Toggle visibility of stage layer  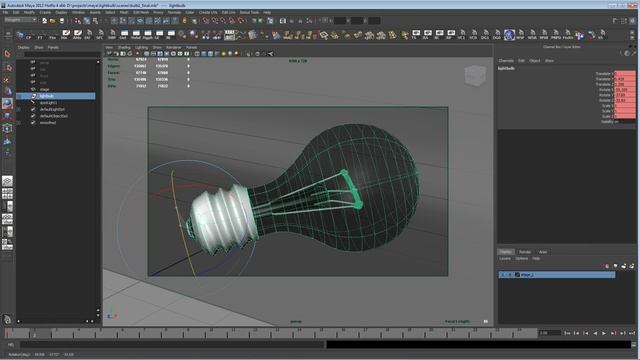503,275
